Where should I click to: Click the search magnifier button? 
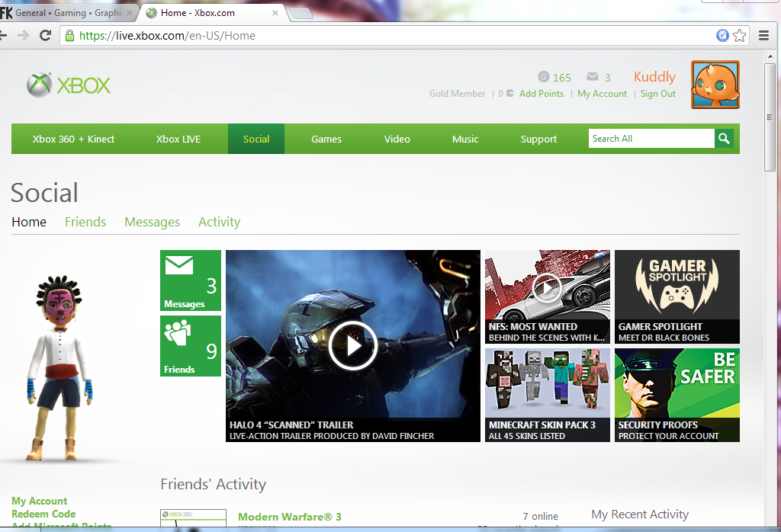(725, 139)
